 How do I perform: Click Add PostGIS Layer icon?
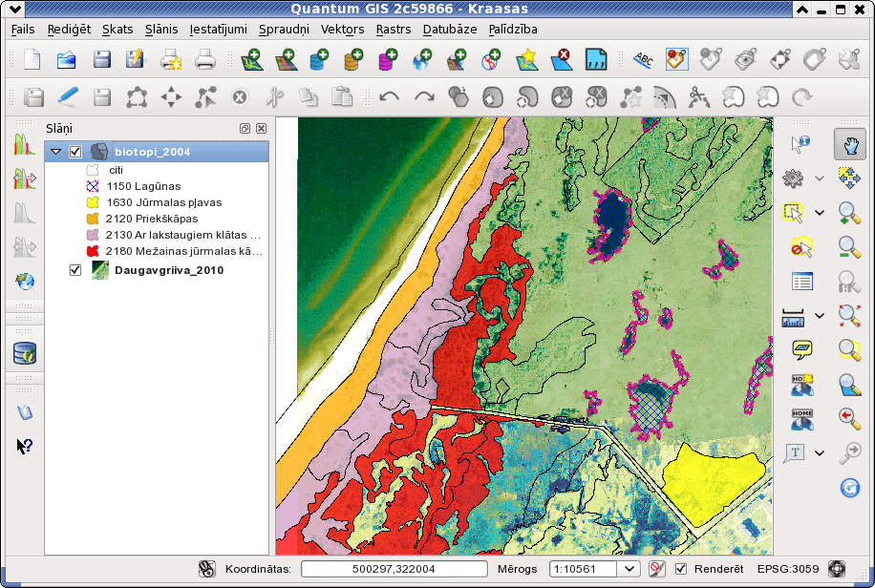tap(319, 59)
